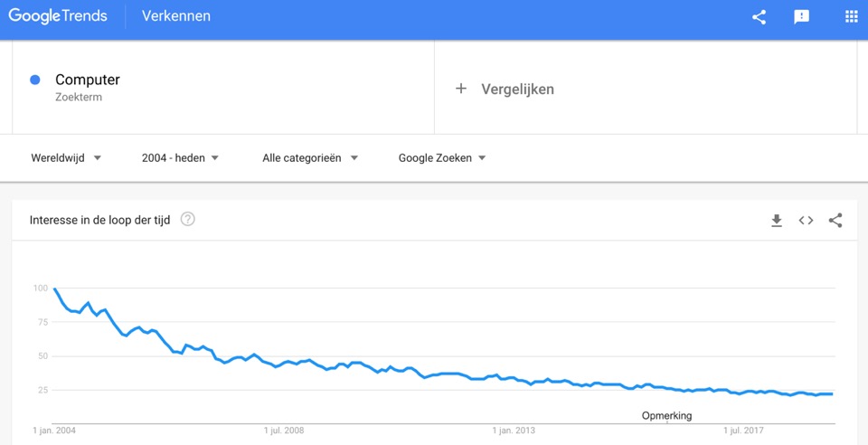
Task: Open the Google apps grid icon
Action: click(x=852, y=16)
